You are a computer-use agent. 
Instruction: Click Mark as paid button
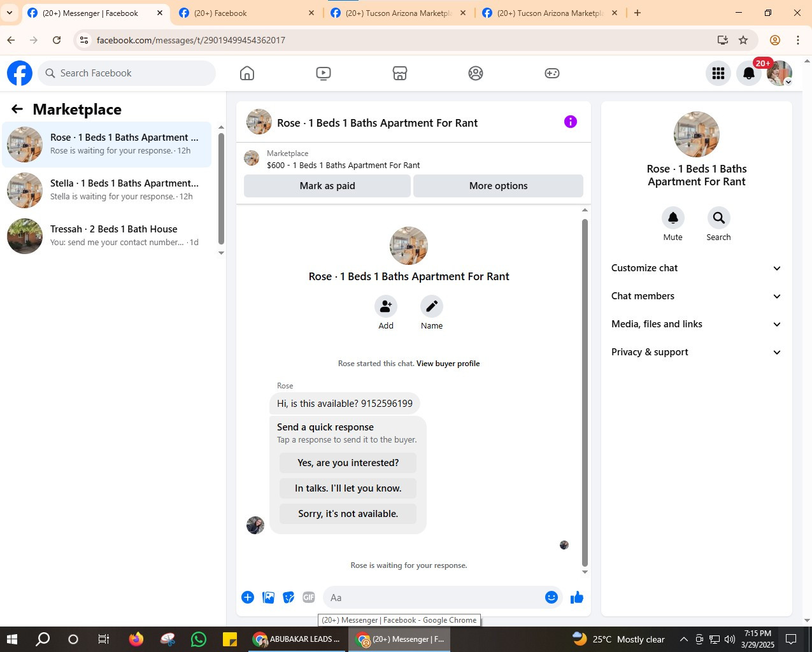click(327, 186)
